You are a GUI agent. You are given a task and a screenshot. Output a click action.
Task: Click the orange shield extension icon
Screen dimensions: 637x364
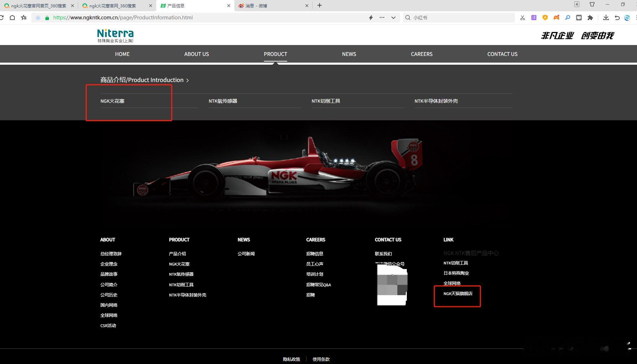coord(545,18)
